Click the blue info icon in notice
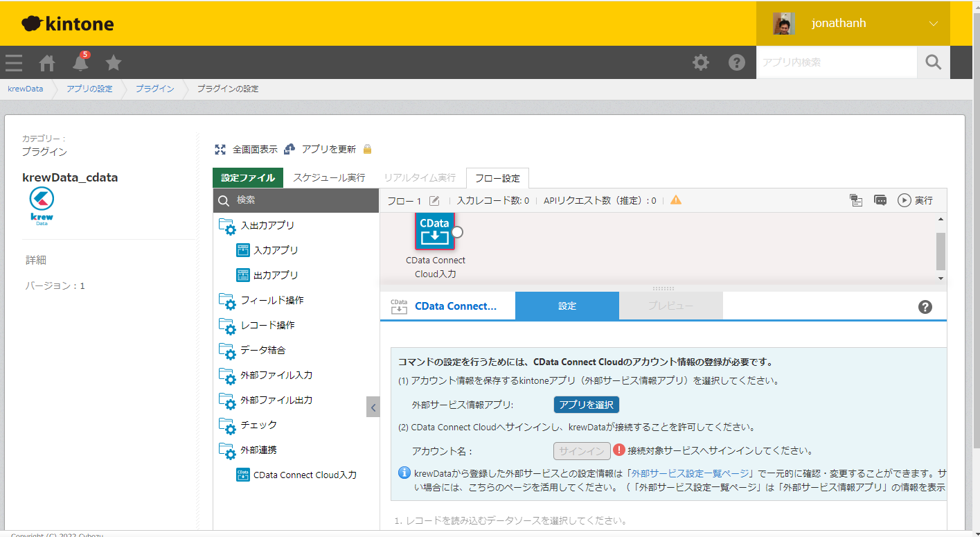Screen dimensions: 980x537 click(404, 473)
